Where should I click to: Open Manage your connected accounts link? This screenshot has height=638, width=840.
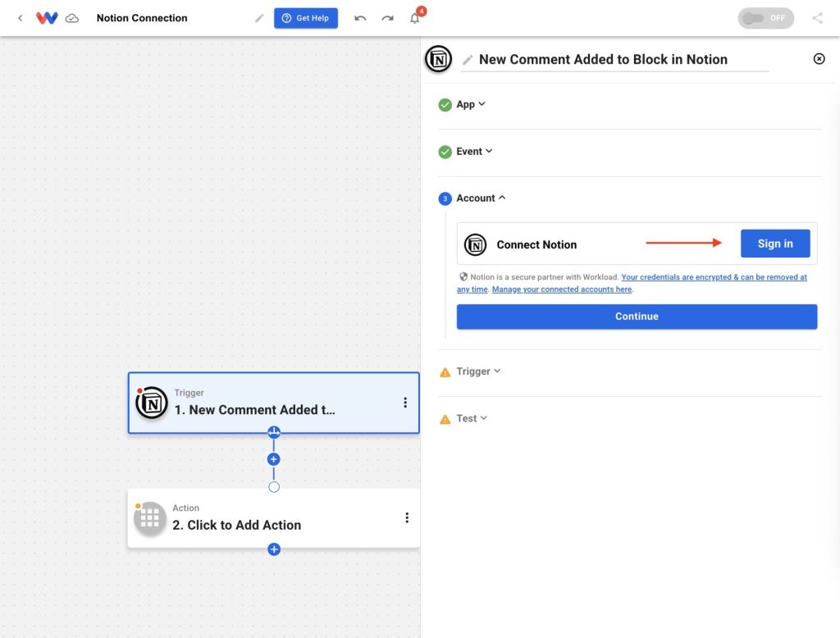(x=561, y=289)
